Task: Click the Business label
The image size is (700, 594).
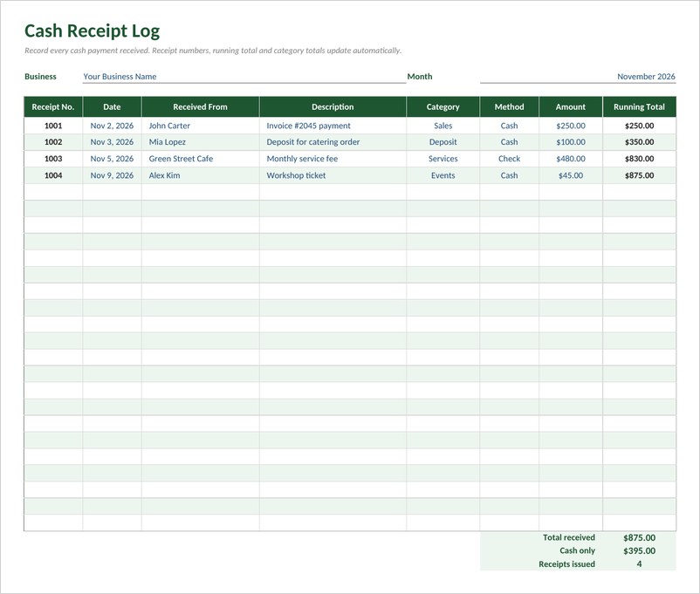Action: 40,76
